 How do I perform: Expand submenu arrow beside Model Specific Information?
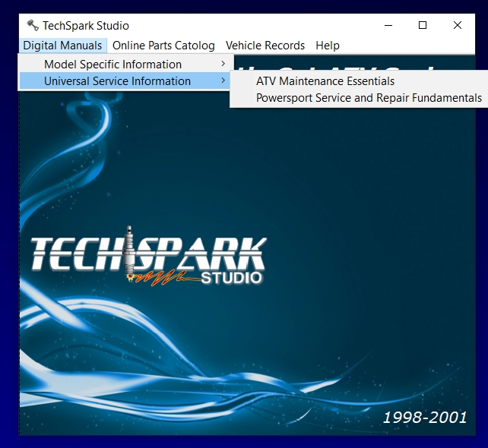click(x=223, y=65)
